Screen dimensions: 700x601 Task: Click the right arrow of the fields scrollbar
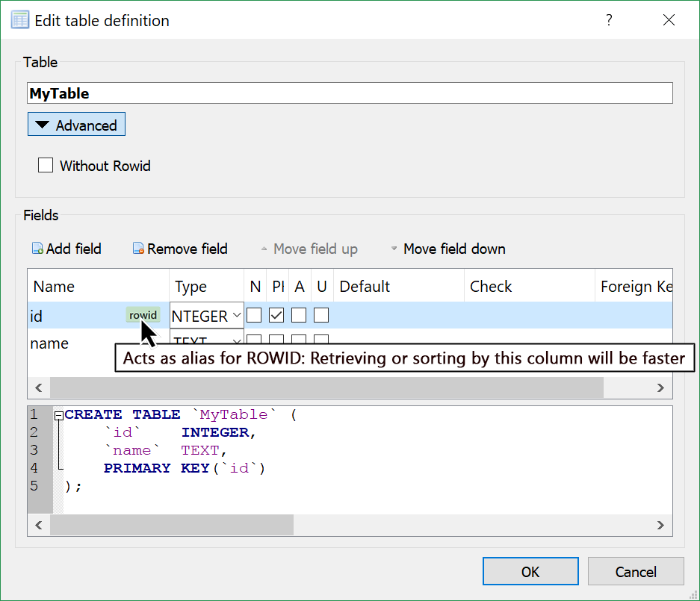click(660, 387)
